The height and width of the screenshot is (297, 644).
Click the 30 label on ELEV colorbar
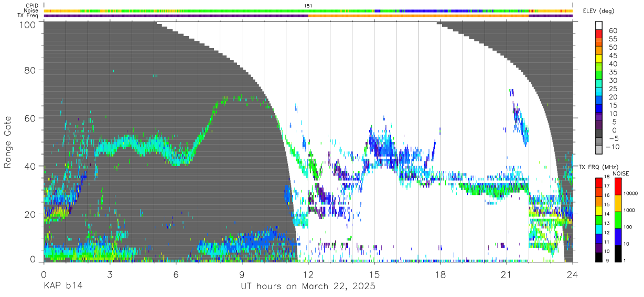(613, 81)
